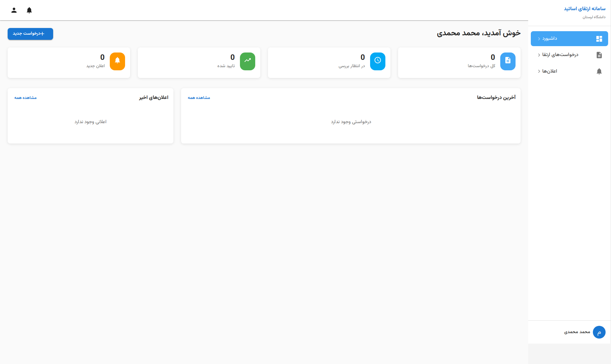Click the bell icon beside اعلان‌ها in sidebar
Screen dimensions: 611x364
(x=599, y=71)
